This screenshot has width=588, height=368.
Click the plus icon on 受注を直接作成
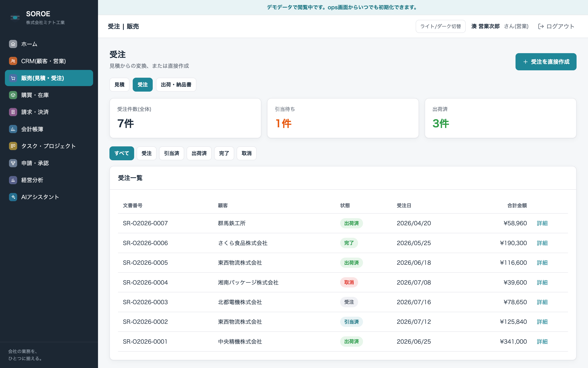click(525, 62)
